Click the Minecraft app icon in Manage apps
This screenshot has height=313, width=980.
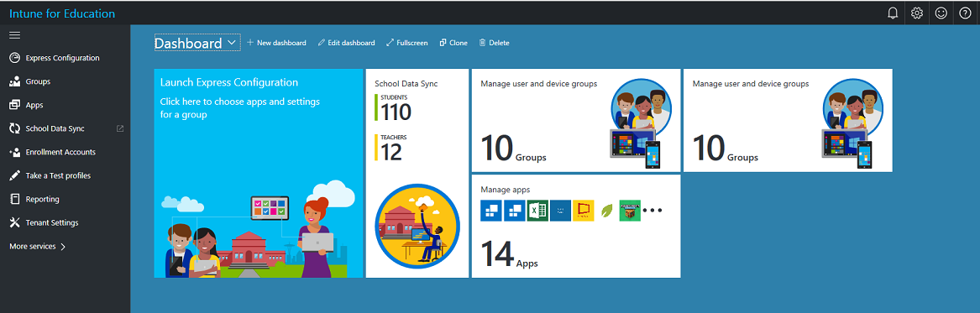[629, 211]
